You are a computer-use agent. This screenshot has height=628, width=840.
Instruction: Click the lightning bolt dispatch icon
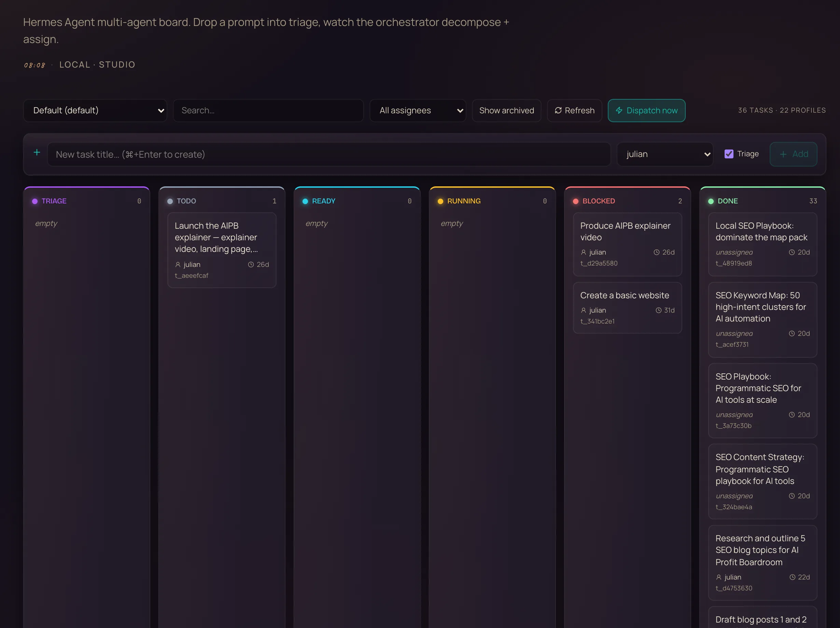point(619,111)
